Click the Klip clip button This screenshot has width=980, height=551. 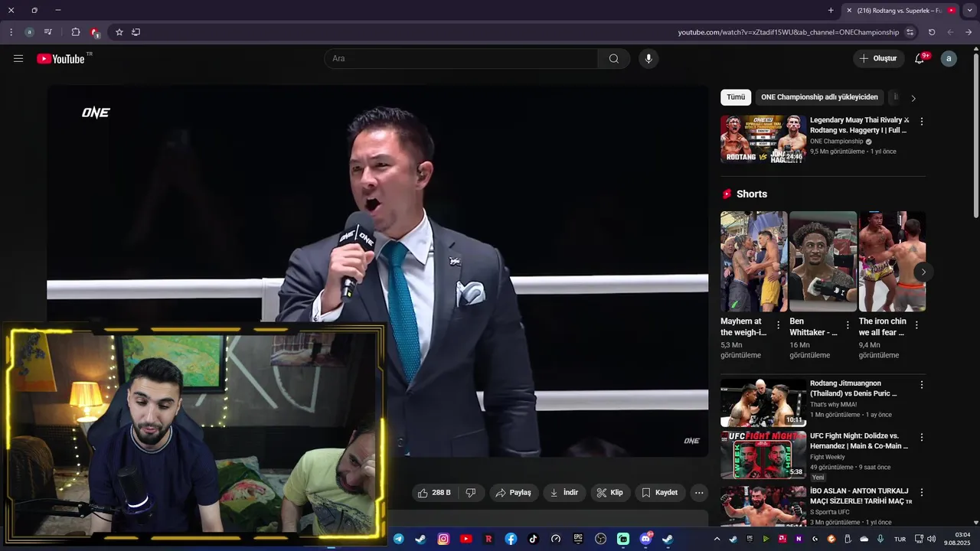610,493
